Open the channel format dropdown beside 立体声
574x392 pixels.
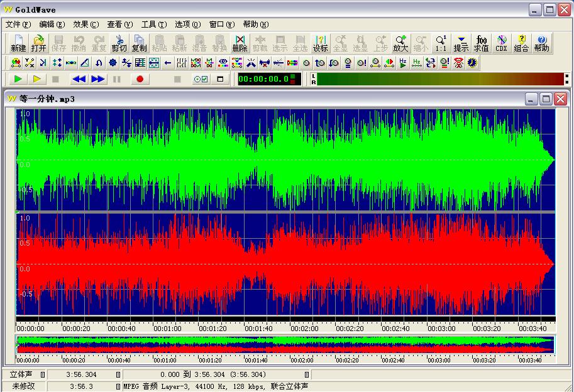[x=43, y=374]
